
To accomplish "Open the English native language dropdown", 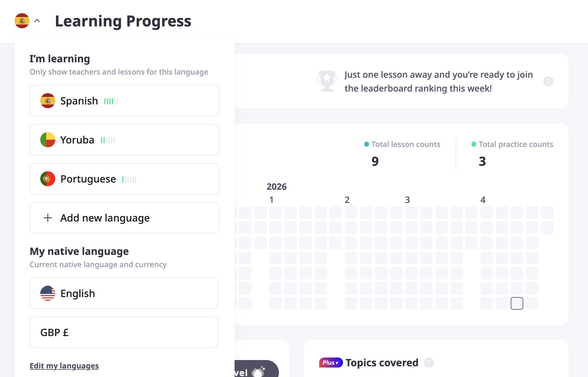I will (124, 293).
